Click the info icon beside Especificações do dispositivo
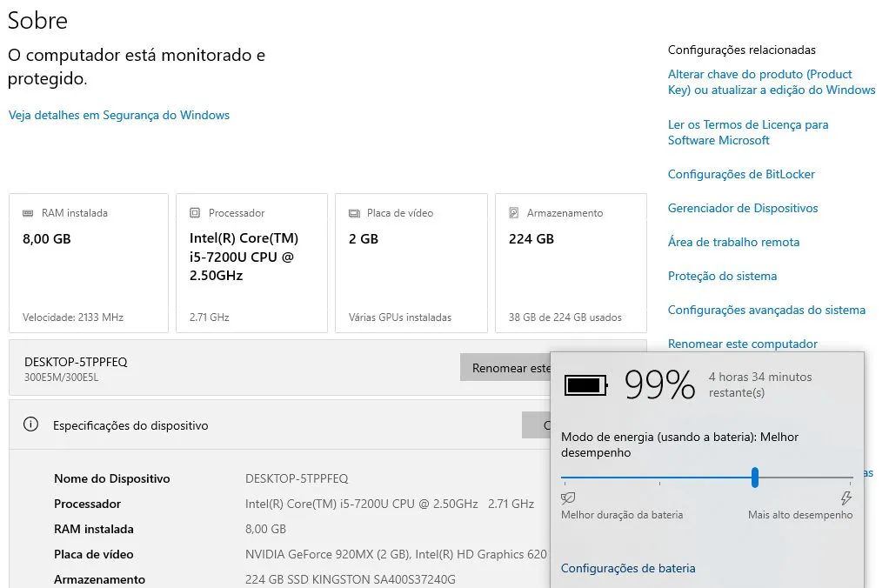The width and height of the screenshot is (889, 588). (30, 424)
